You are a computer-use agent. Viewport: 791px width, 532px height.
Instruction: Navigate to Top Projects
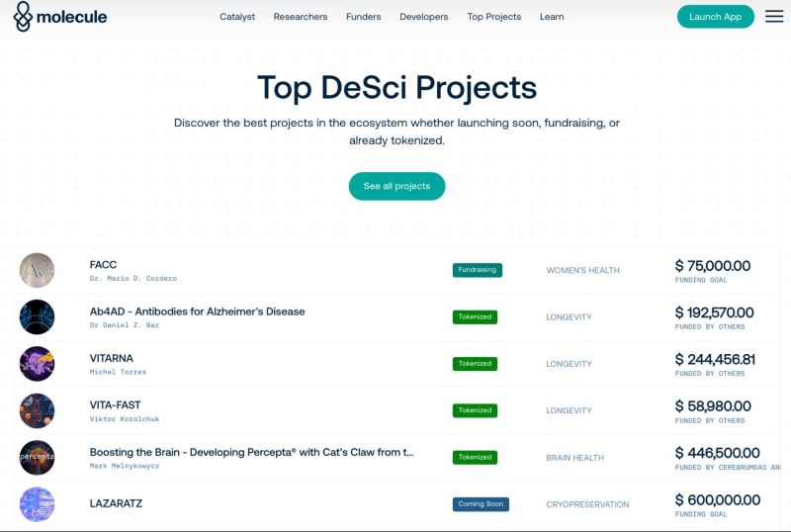(x=493, y=17)
